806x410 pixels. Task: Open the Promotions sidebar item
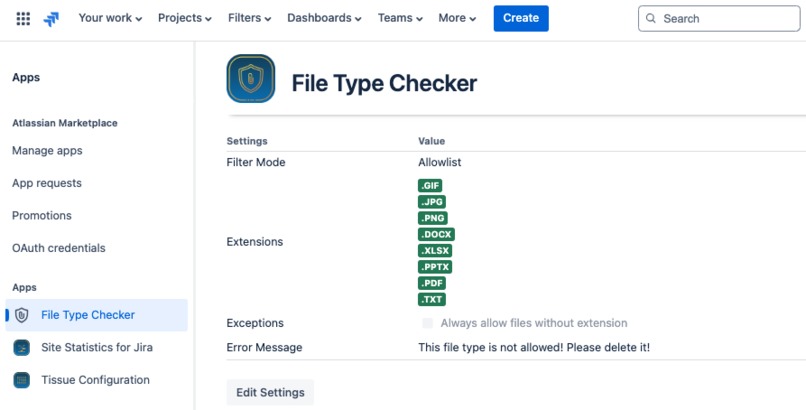(42, 215)
